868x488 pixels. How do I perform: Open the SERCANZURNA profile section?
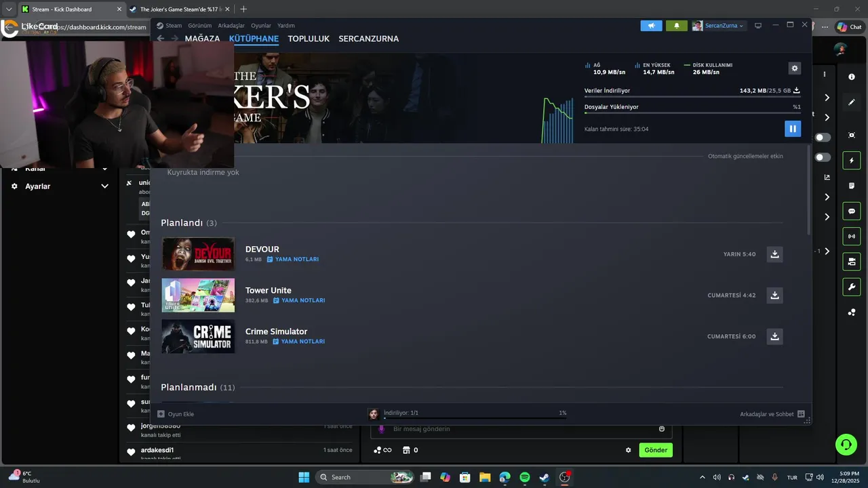369,39
